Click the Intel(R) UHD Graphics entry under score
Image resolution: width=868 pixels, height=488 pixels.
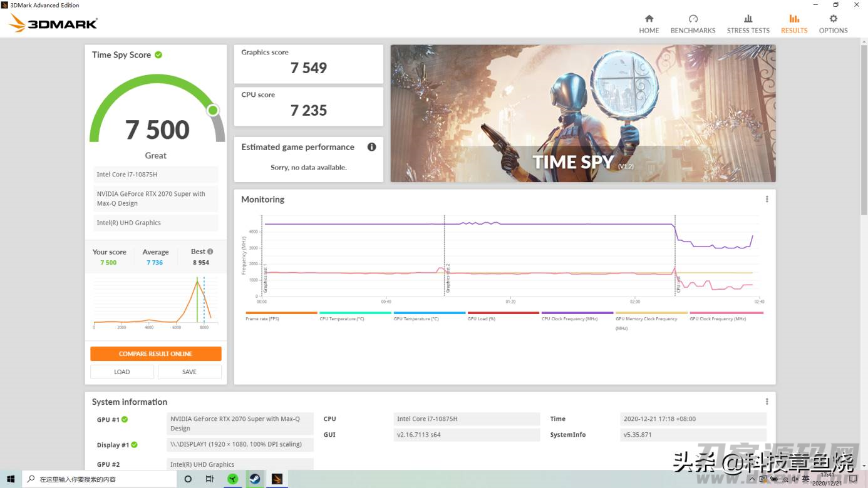coord(156,223)
